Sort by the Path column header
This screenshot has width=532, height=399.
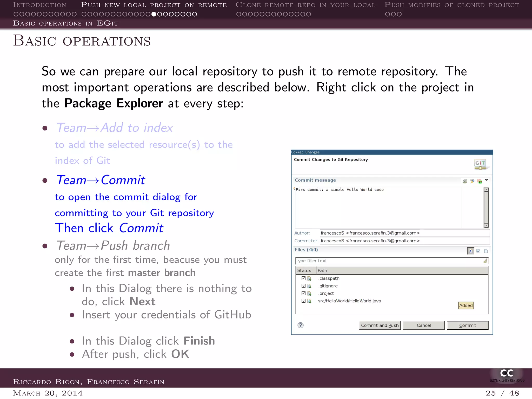[x=402, y=270]
